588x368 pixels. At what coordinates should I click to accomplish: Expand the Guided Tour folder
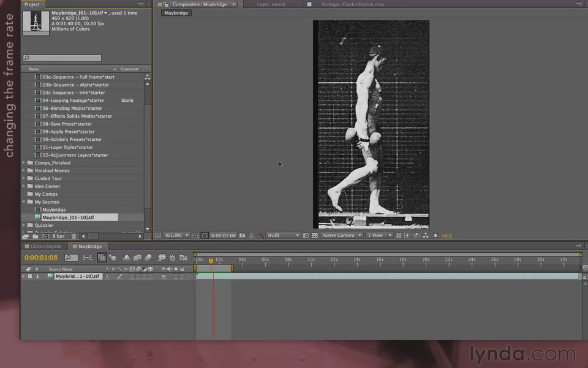tap(24, 178)
